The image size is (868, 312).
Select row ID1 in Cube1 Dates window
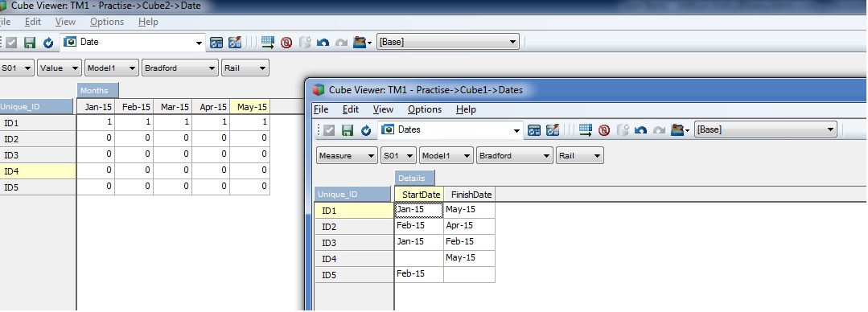pyautogui.click(x=354, y=210)
